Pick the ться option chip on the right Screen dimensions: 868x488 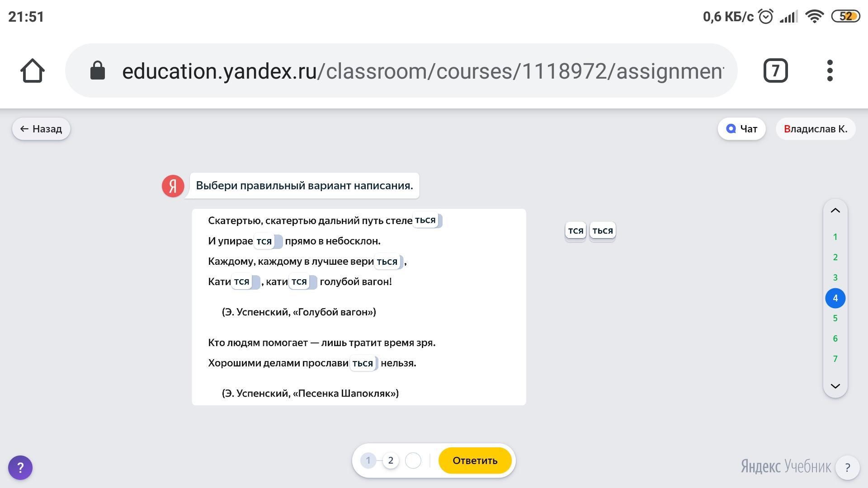point(602,231)
